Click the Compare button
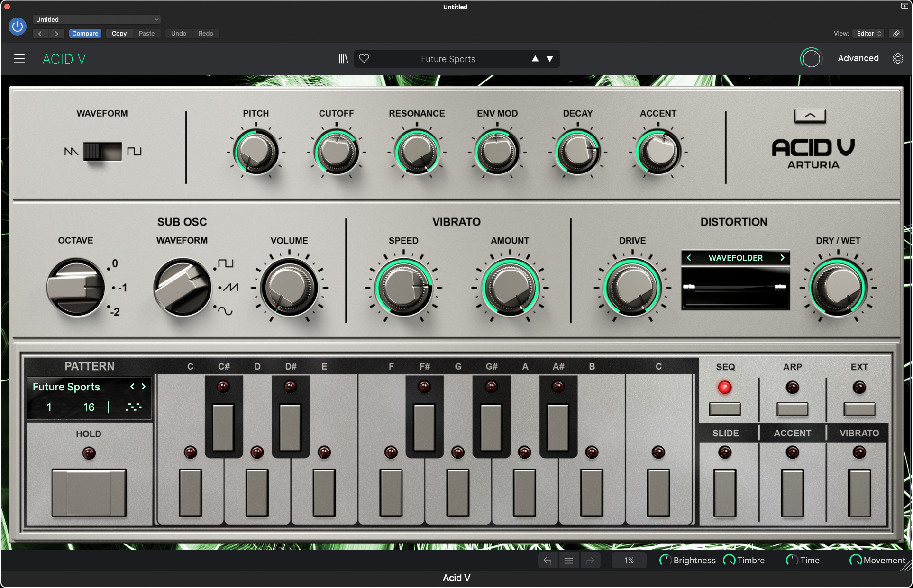 [x=85, y=33]
